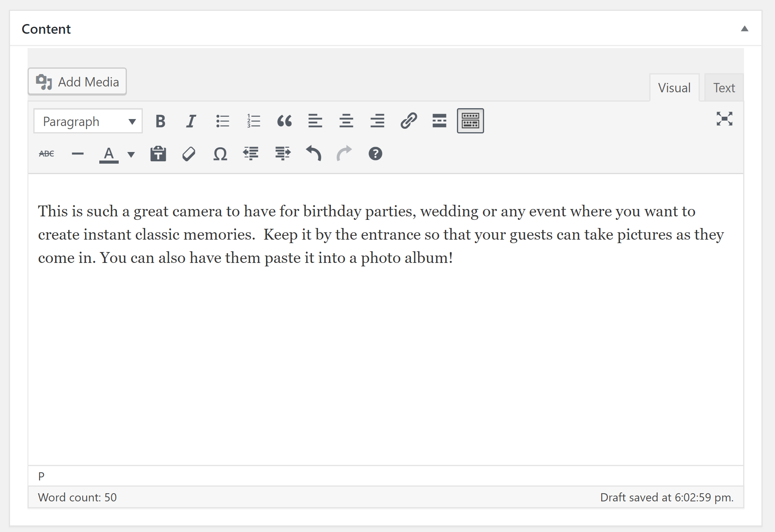The height and width of the screenshot is (532, 775).
Task: Click the insert/edit link icon
Action: pos(408,121)
